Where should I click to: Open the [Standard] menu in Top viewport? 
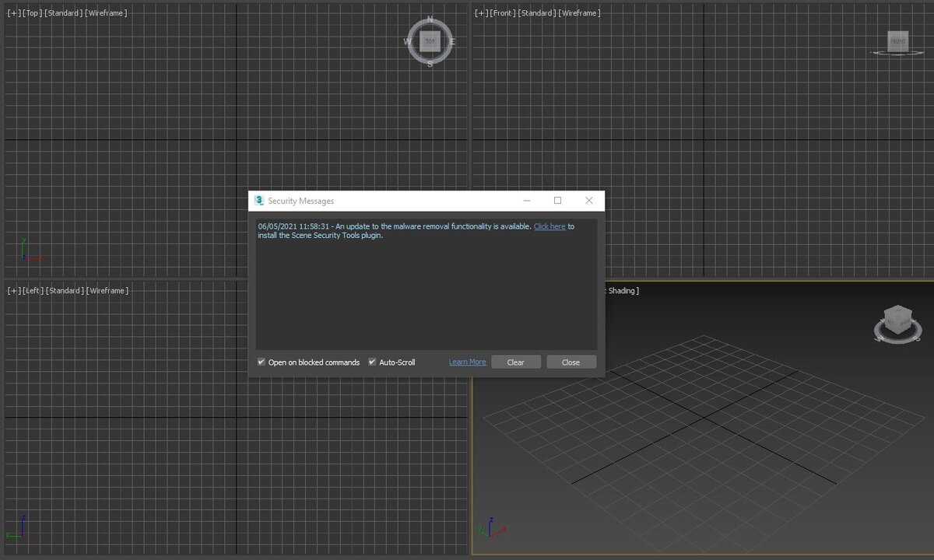64,13
